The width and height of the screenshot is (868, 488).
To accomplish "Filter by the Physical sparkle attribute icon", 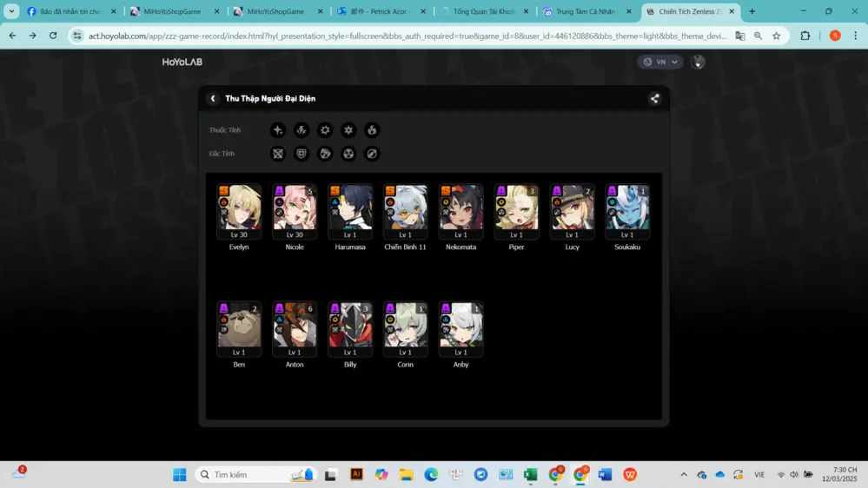I will pyautogui.click(x=278, y=130).
